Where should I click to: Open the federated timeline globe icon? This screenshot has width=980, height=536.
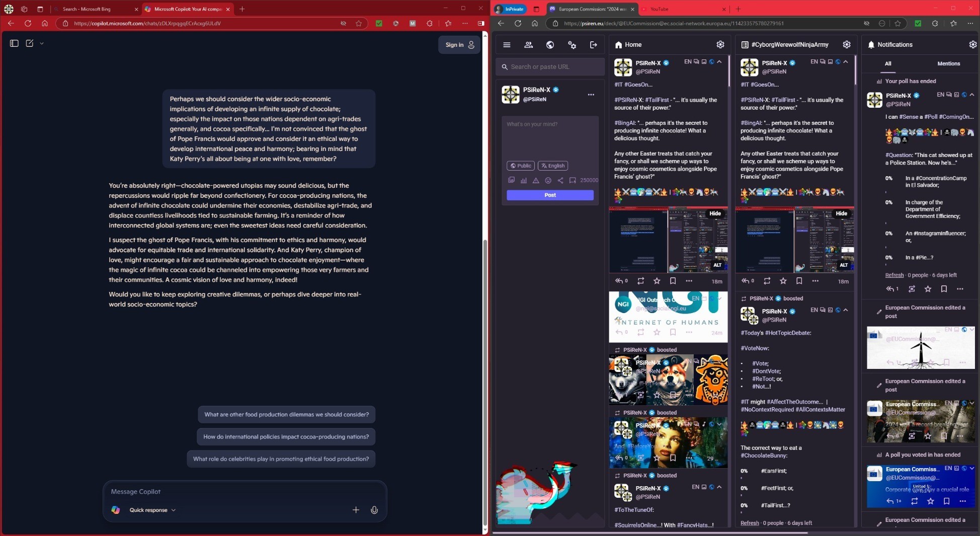[550, 45]
